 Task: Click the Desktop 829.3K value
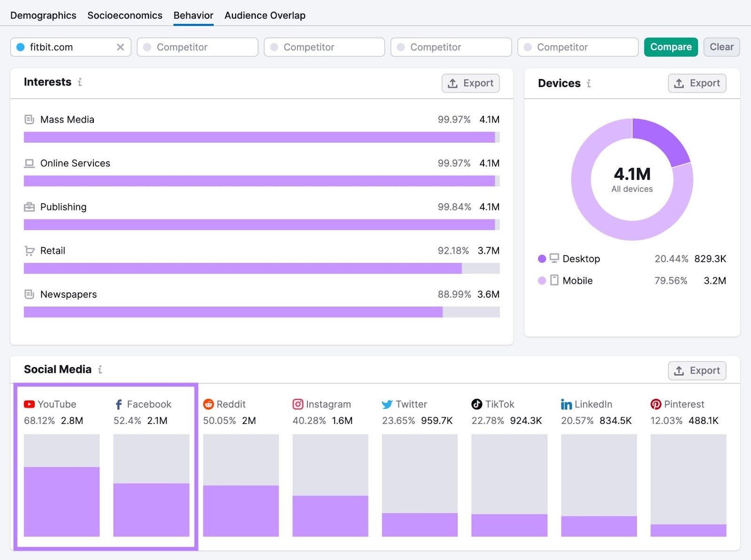710,259
